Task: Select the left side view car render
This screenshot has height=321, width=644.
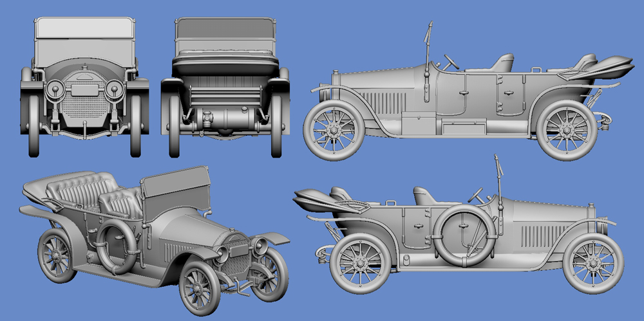Action: tap(468, 91)
